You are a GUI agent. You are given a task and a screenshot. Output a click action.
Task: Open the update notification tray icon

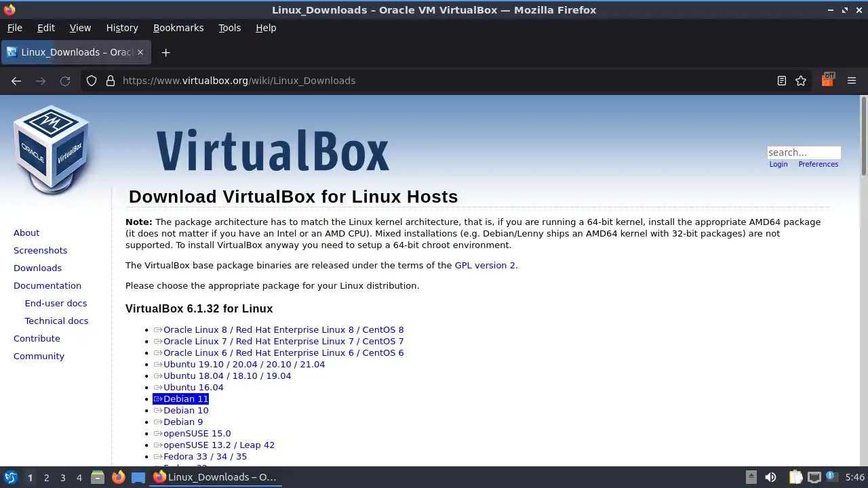pyautogui.click(x=831, y=477)
